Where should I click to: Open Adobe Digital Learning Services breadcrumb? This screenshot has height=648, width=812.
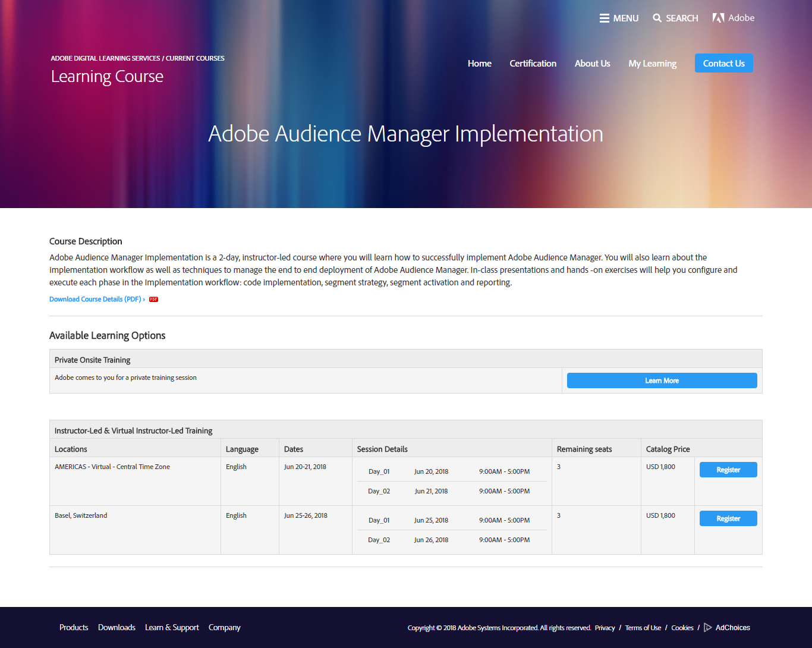105,58
